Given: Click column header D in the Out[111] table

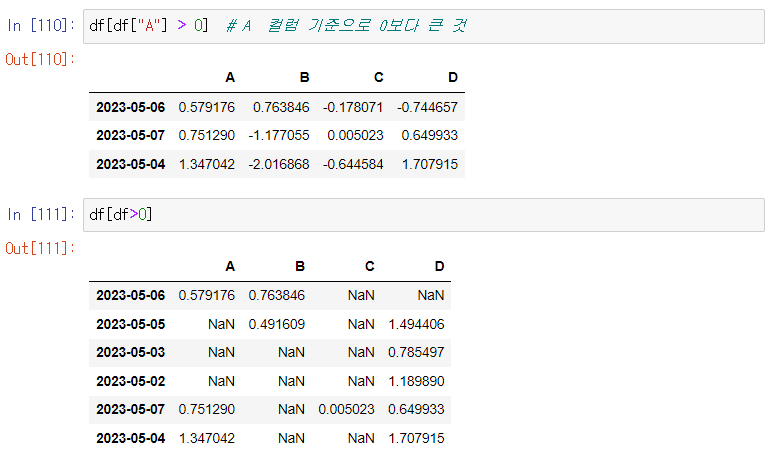Looking at the screenshot, I should (440, 267).
